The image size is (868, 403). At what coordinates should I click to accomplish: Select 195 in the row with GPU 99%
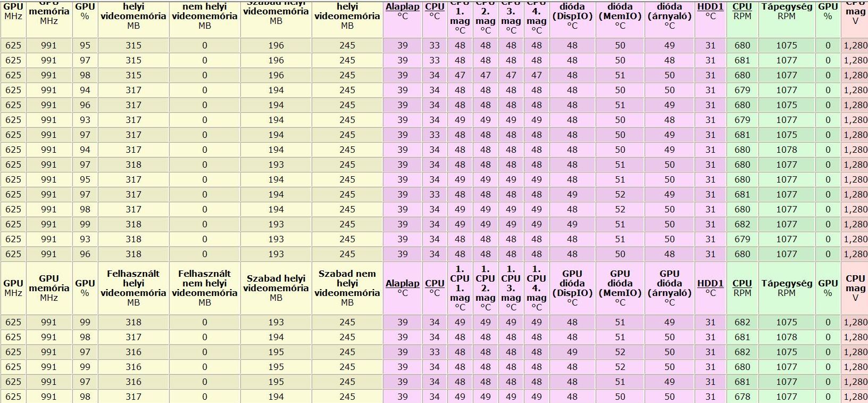pyautogui.click(x=276, y=367)
